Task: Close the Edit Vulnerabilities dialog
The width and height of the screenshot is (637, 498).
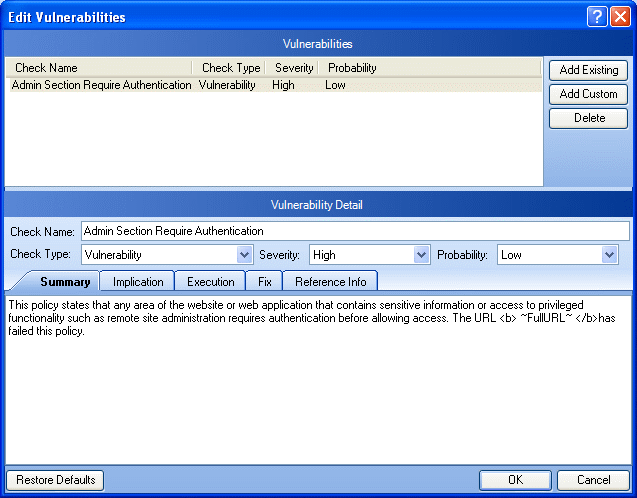Action: [x=620, y=16]
